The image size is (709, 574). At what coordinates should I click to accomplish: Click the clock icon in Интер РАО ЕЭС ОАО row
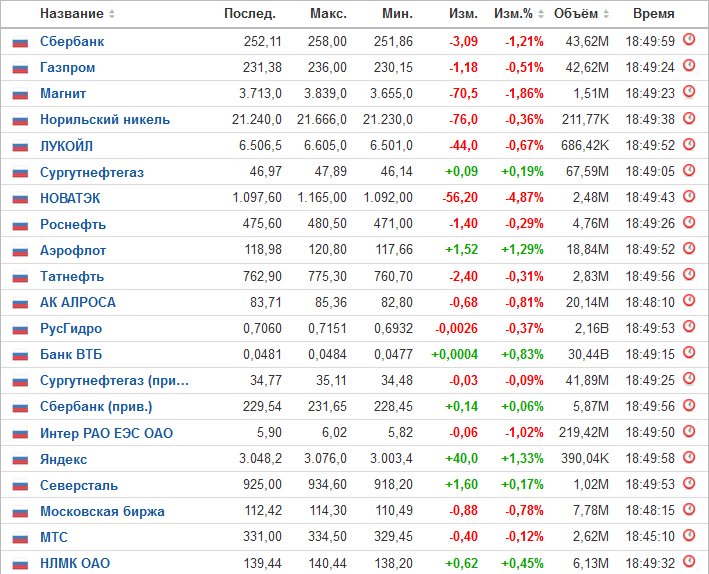689,431
